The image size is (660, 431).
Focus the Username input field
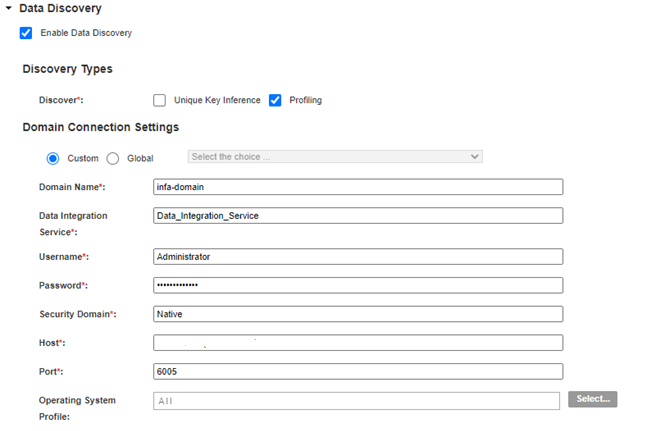[x=358, y=257]
